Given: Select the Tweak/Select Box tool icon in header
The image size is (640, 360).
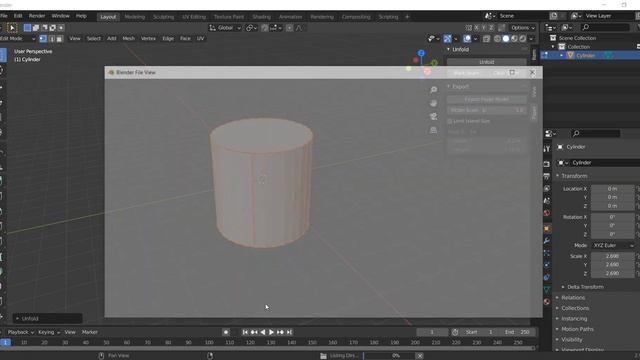Looking at the screenshot, I should tap(12, 28).
